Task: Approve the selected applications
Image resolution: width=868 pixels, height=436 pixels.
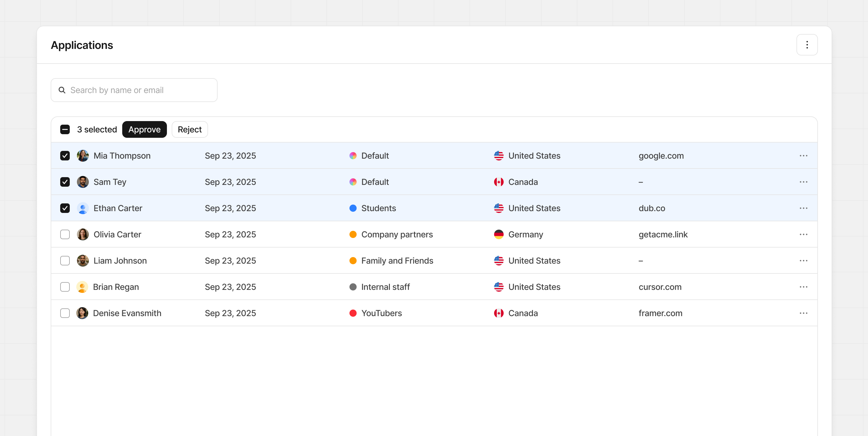Action: (144, 129)
